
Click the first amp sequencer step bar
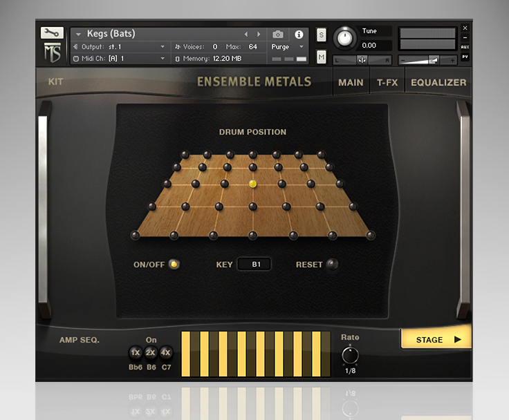click(185, 354)
